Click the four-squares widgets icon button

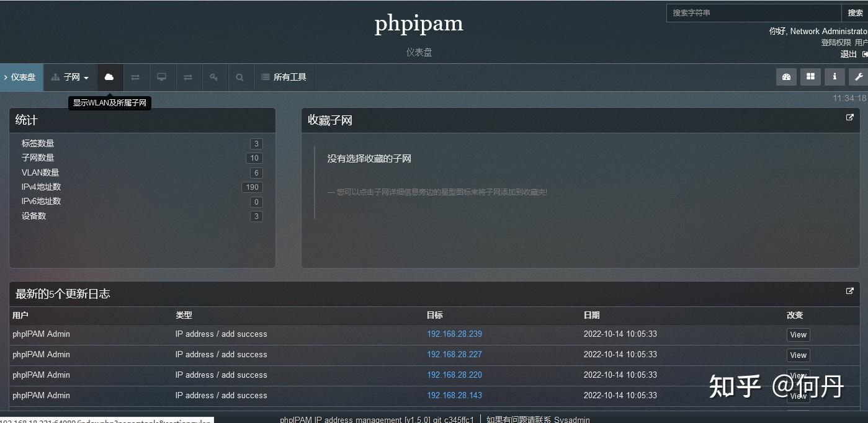810,77
